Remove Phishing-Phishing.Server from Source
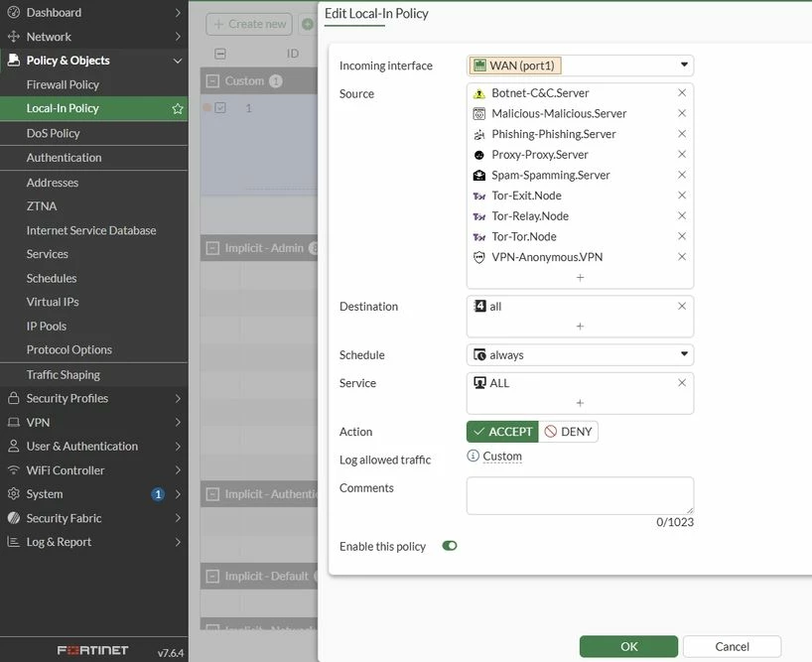 682,134
